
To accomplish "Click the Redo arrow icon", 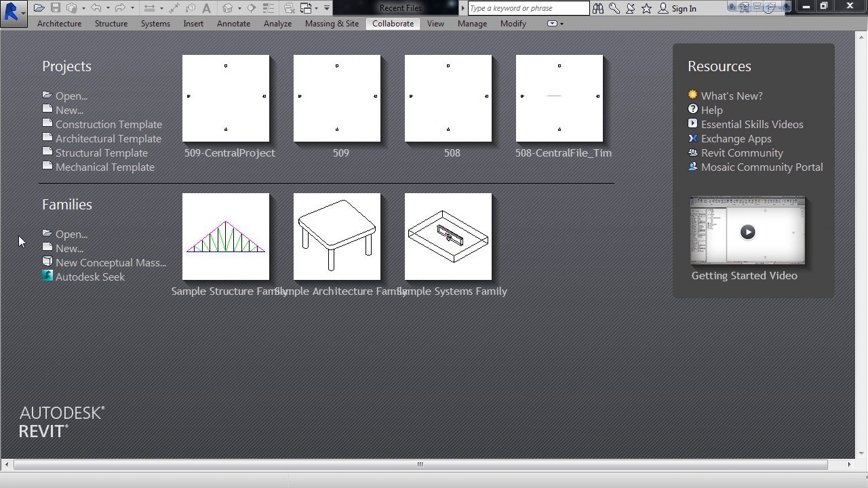I will click(120, 8).
